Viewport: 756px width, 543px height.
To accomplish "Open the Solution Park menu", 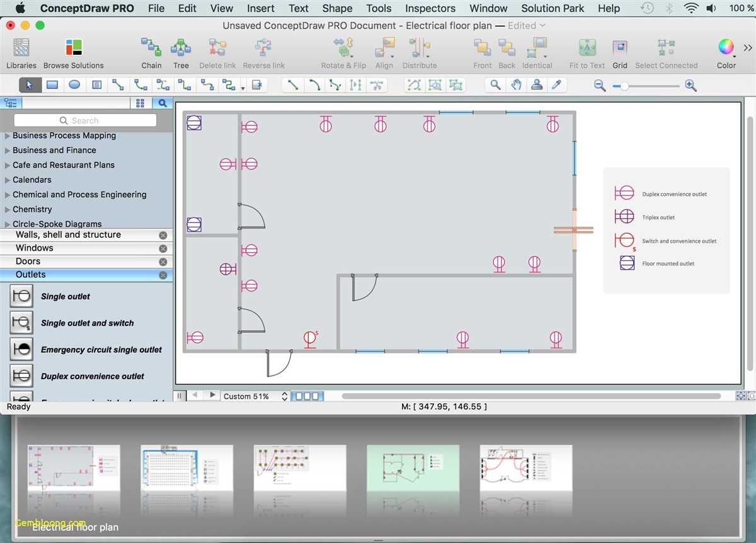I will click(552, 8).
